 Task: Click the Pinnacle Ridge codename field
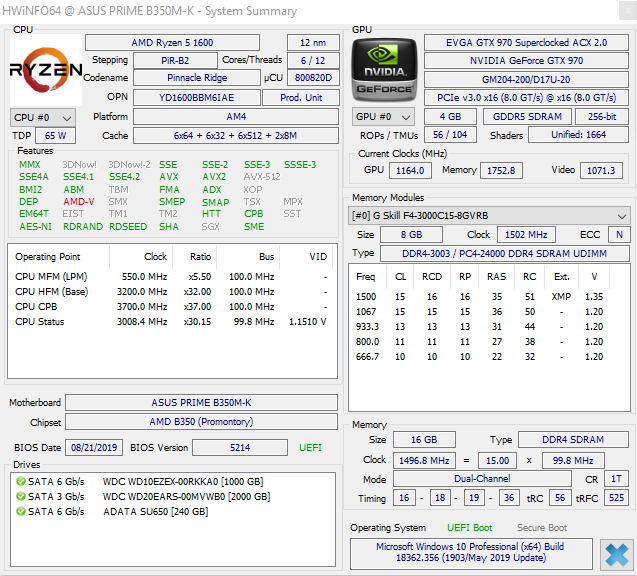(x=197, y=78)
